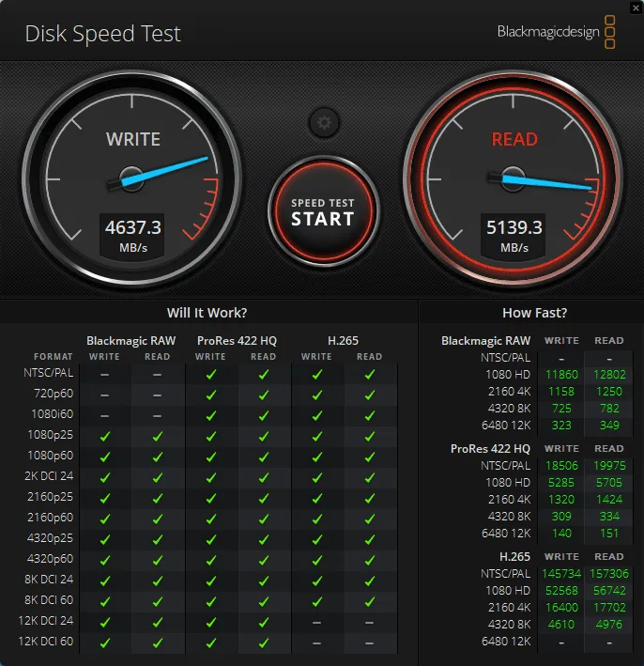
Task: Click H.265 4320 8K read value 4976
Action: tap(609, 625)
